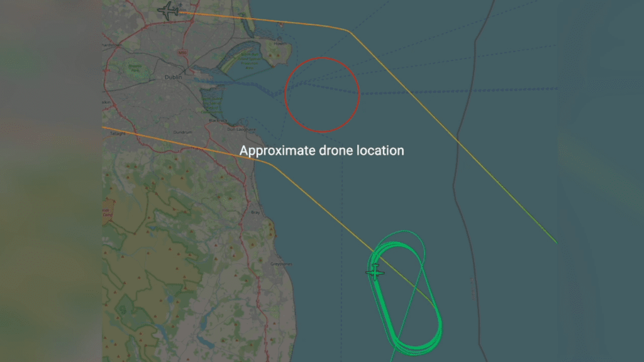Click the M50 road shield marker
The height and width of the screenshot is (362, 644).
tap(182, 53)
